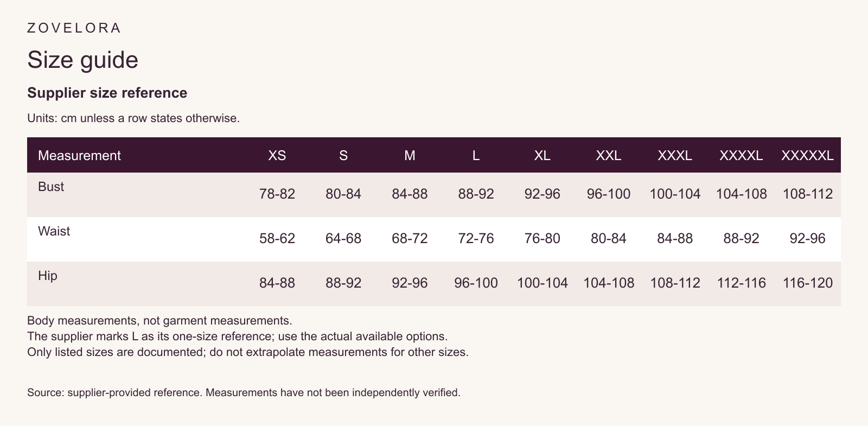868x426 pixels.
Task: Click Waist 84-88 value under XXXL
Action: [x=675, y=239]
